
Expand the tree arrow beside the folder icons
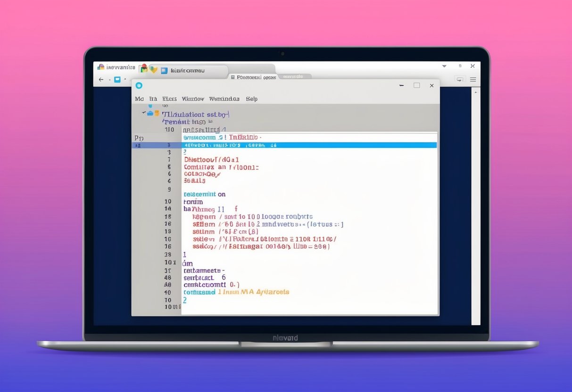[x=144, y=113]
